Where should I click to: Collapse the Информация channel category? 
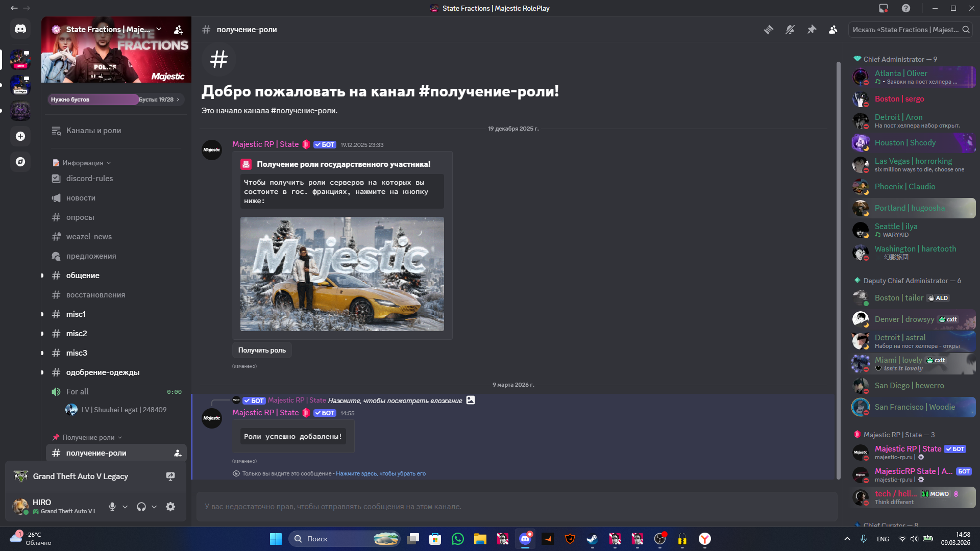(x=83, y=163)
